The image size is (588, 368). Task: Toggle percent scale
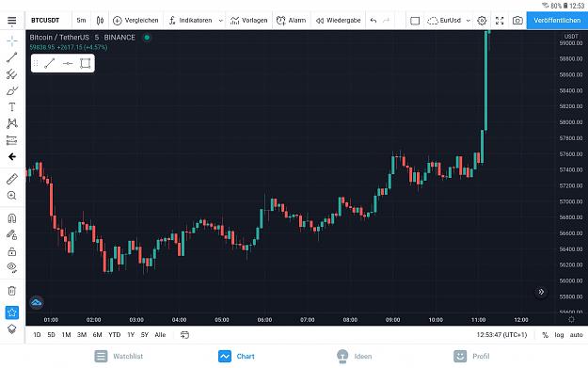pyautogui.click(x=545, y=335)
